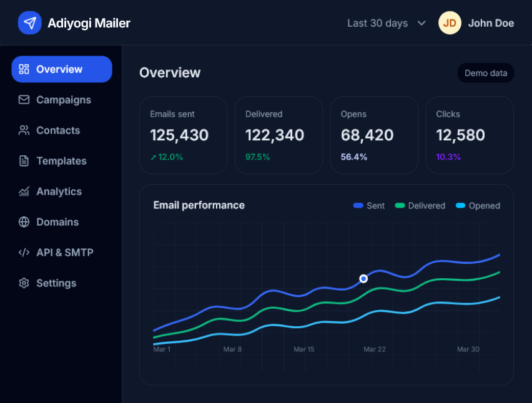The image size is (532, 403).
Task: Click the 97.5% delivery rate
Action: pyautogui.click(x=257, y=157)
